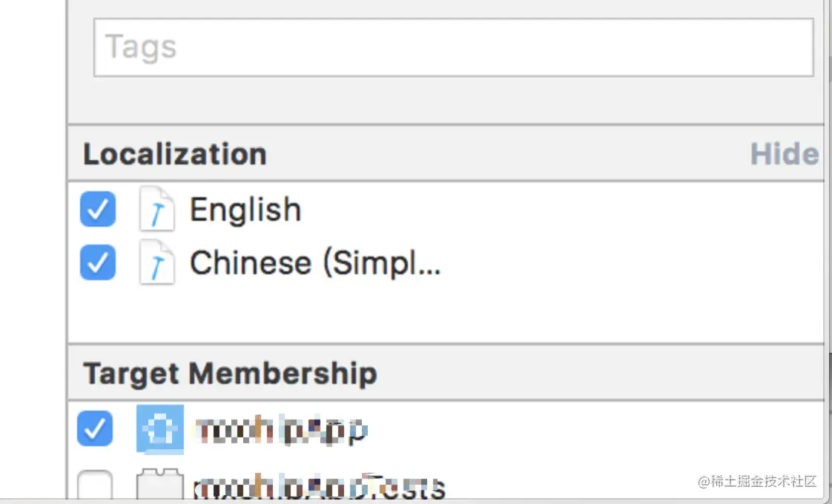
Task: Hide the Localization section
Action: [x=784, y=154]
